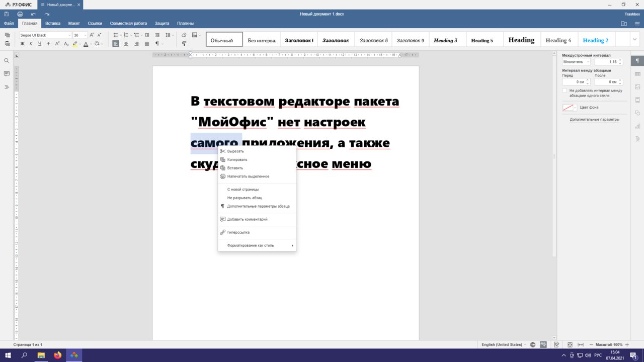
Task: Click the clear style eraser icon
Action: pos(184,35)
